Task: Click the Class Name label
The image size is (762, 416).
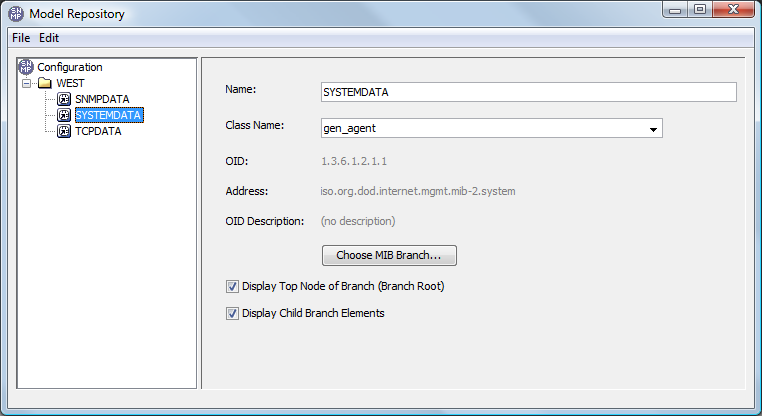Action: point(255,125)
